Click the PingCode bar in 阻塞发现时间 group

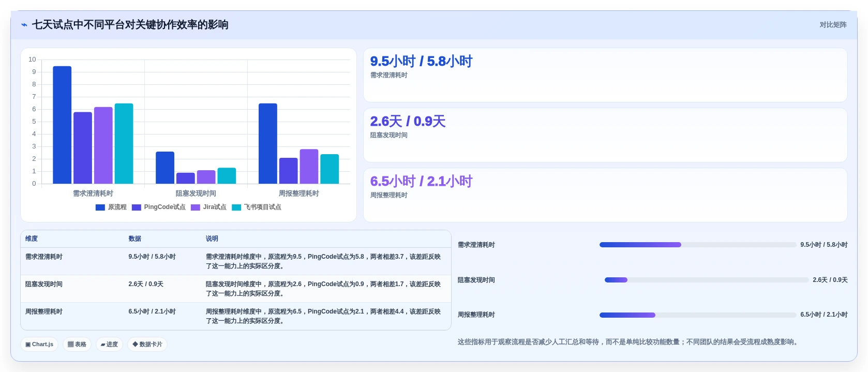coord(186,178)
